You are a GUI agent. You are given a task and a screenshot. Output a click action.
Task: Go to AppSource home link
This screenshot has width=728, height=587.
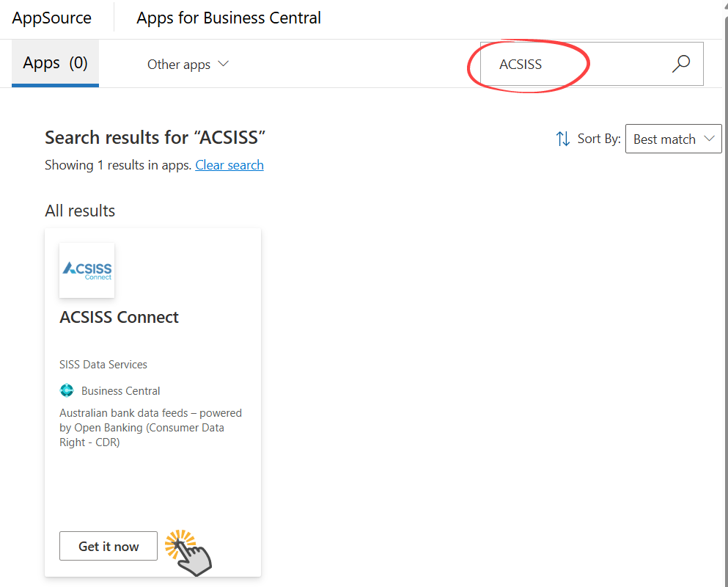[x=52, y=18]
